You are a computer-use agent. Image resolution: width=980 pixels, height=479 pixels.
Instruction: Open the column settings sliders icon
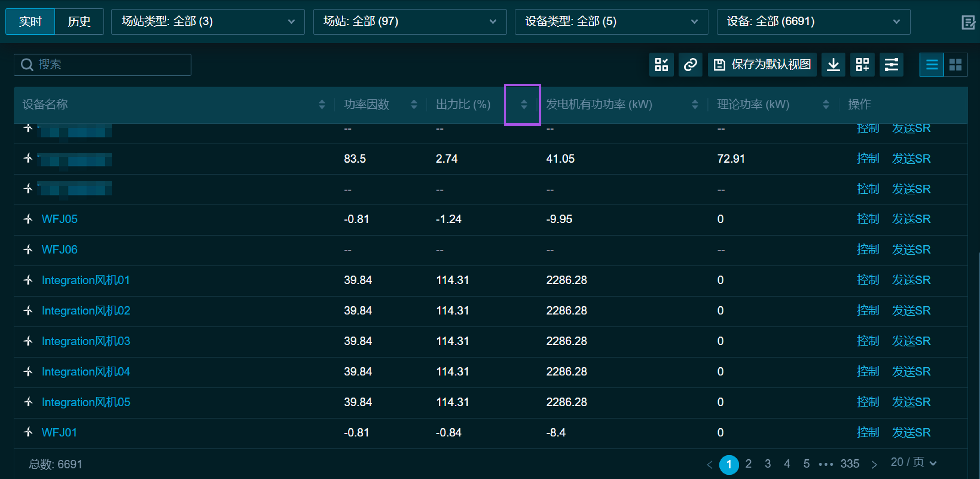[x=891, y=65]
